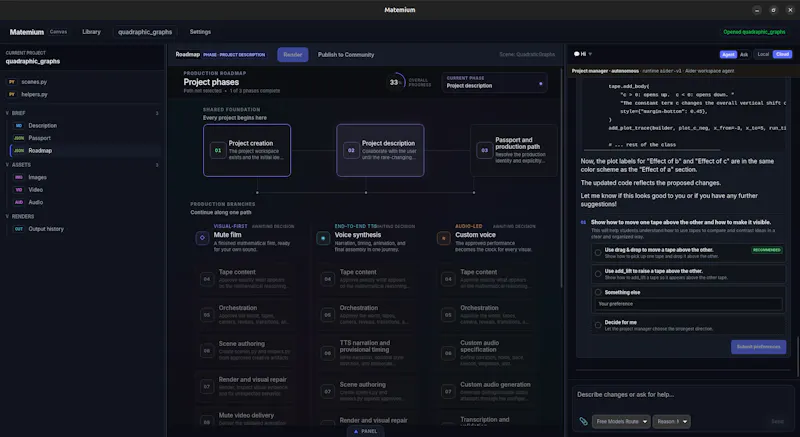The width and height of the screenshot is (800, 437).
Task: Select 'Use drag & drop' radio option
Action: coord(598,252)
